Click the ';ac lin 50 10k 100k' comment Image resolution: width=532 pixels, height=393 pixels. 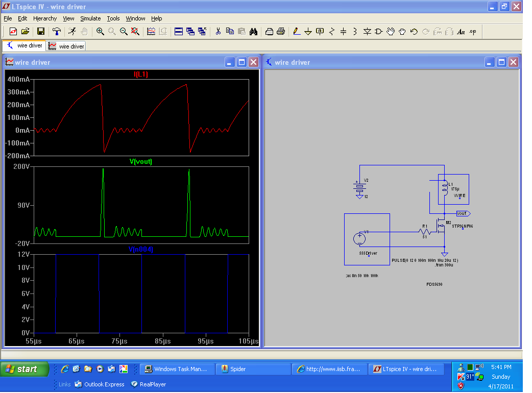pyautogui.click(x=361, y=276)
